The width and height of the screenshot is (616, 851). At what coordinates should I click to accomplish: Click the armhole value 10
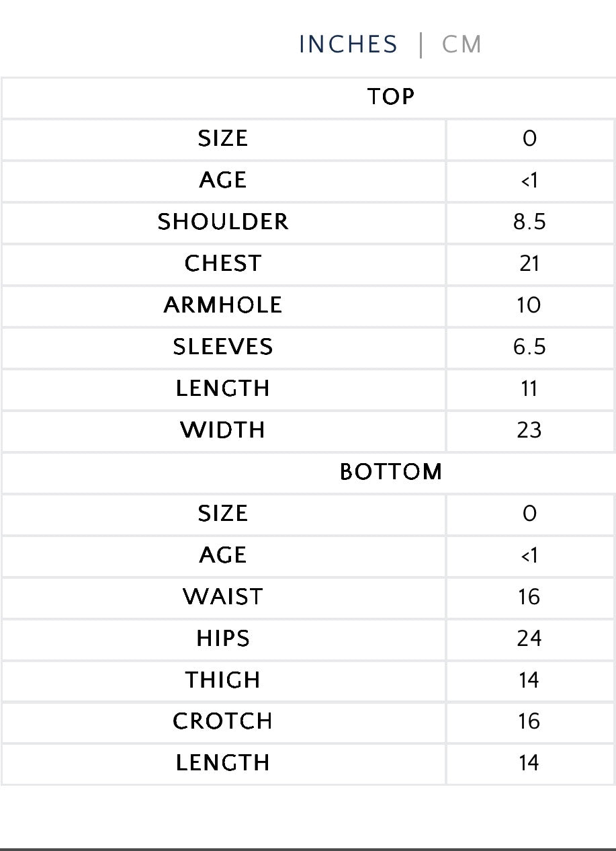point(529,305)
